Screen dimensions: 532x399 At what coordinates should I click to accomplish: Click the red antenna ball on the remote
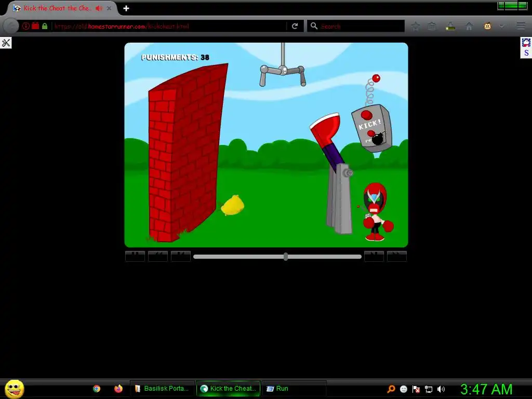pyautogui.click(x=376, y=78)
